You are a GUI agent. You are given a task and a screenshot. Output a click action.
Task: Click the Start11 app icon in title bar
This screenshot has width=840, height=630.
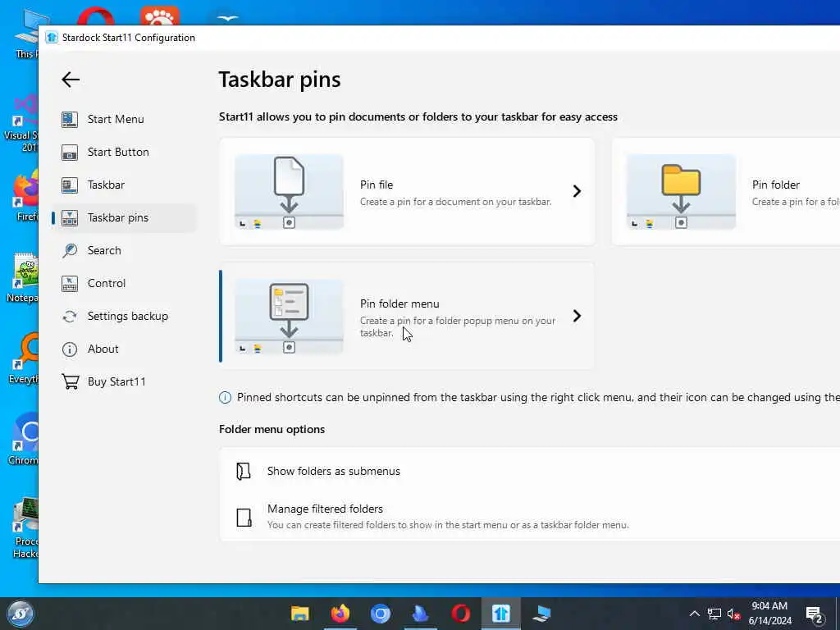tap(52, 38)
